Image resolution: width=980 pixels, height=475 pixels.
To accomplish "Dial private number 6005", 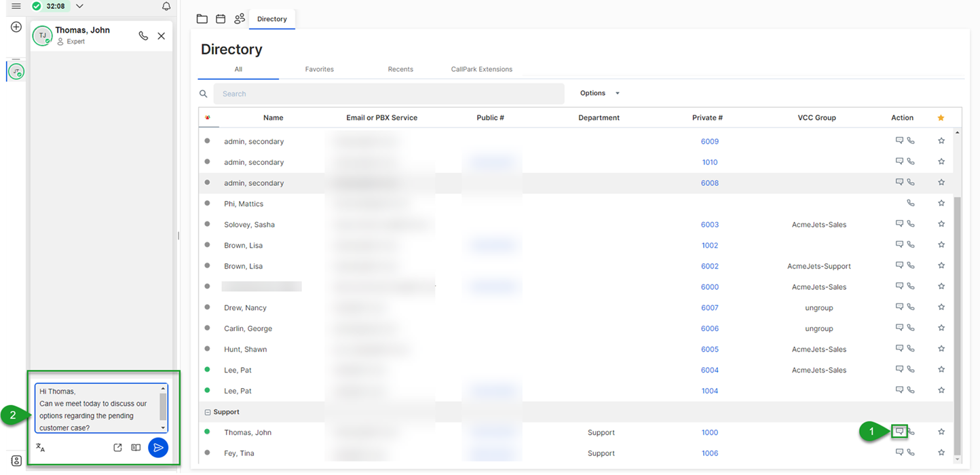I will (710, 349).
